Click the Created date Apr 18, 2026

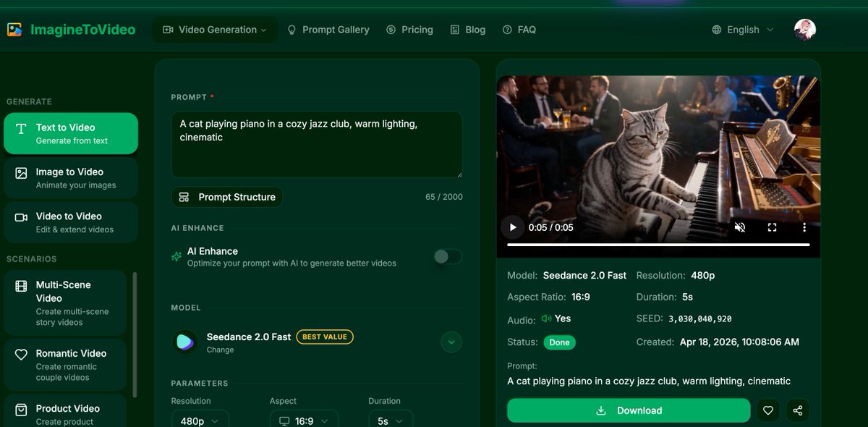[x=739, y=342]
